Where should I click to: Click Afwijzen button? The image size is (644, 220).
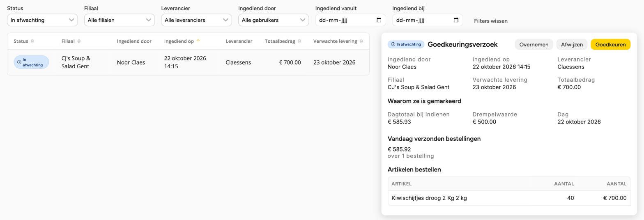(x=572, y=44)
